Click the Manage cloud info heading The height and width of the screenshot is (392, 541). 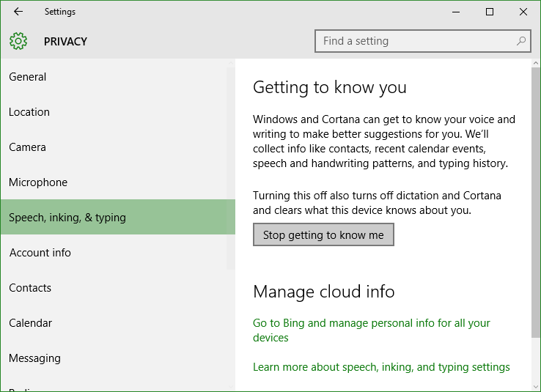tap(323, 292)
